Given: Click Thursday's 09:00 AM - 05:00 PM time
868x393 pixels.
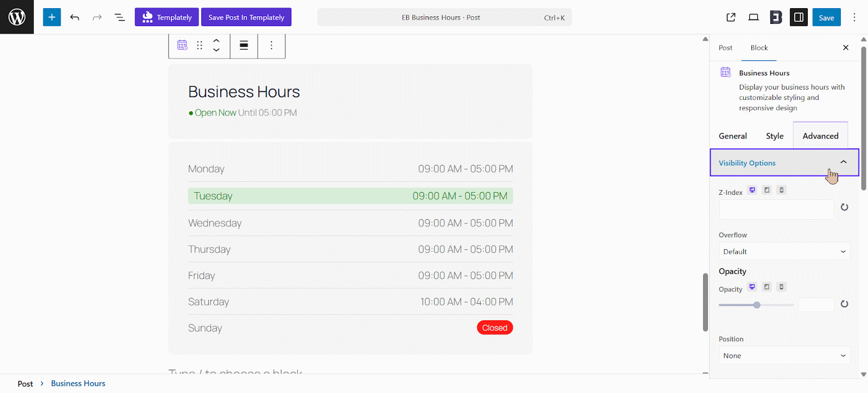Looking at the screenshot, I should 465,249.
